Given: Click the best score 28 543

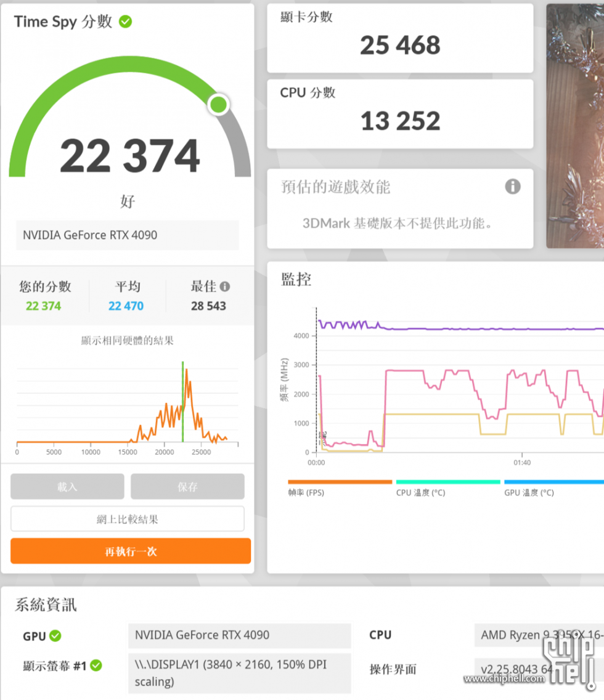Looking at the screenshot, I should (208, 306).
